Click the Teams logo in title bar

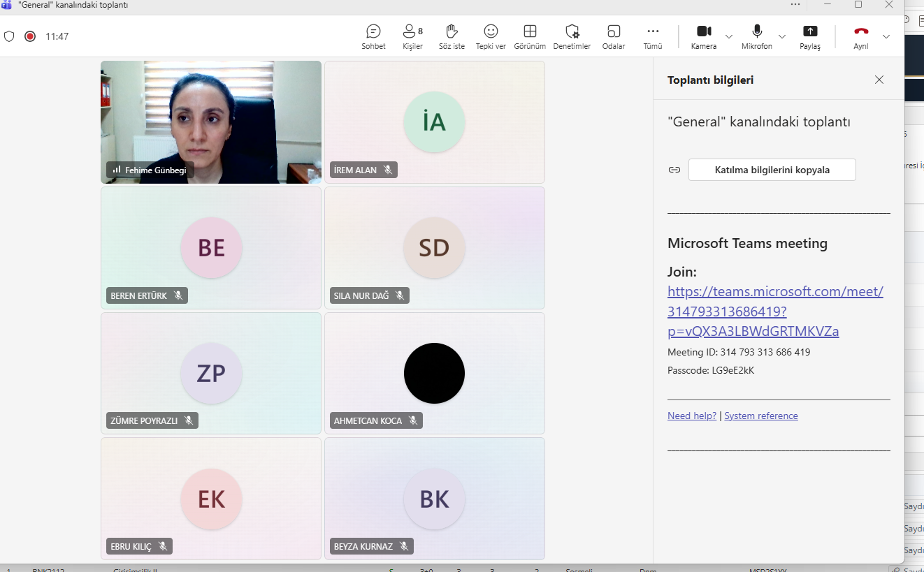tap(6, 5)
